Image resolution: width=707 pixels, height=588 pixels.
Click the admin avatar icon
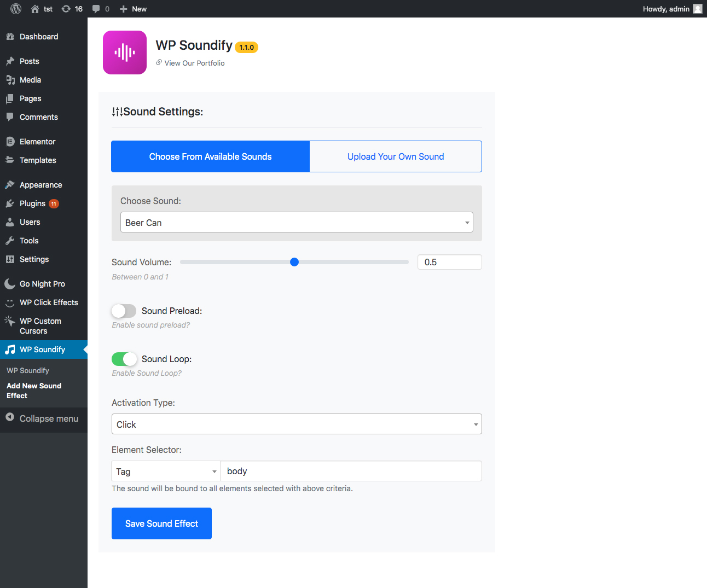point(698,9)
